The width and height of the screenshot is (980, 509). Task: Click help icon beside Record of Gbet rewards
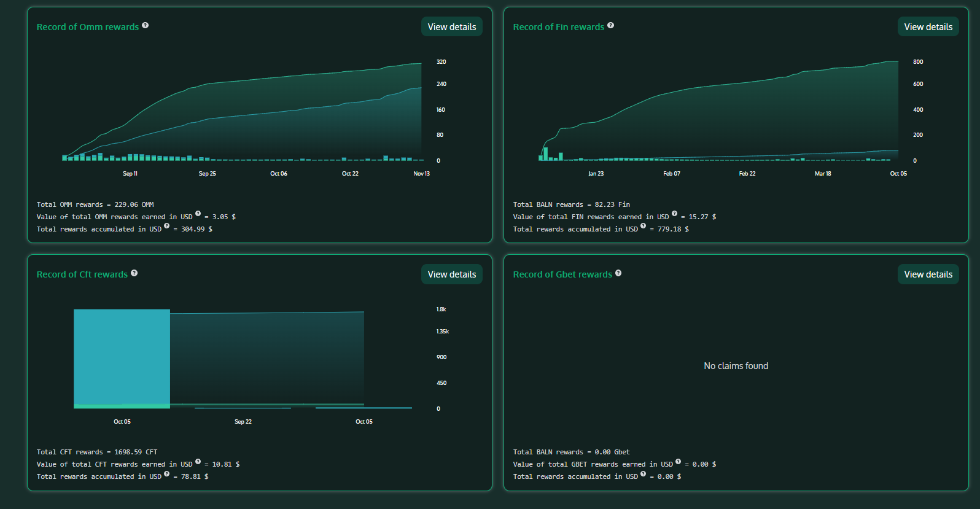point(618,273)
